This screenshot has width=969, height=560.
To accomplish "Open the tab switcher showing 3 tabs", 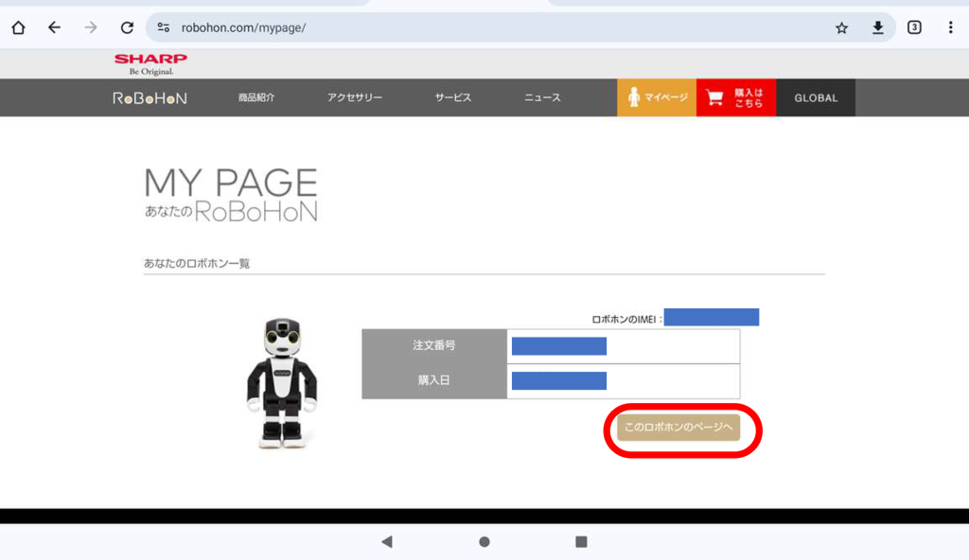I will pos(914,27).
